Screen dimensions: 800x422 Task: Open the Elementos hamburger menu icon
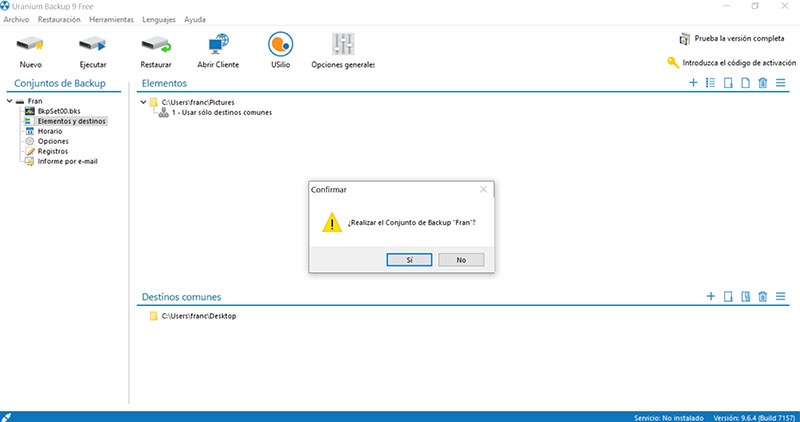click(x=780, y=83)
